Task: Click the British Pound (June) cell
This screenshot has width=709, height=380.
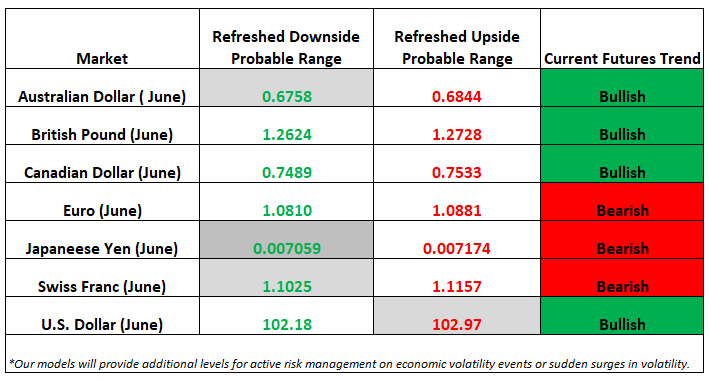Action: 102,126
